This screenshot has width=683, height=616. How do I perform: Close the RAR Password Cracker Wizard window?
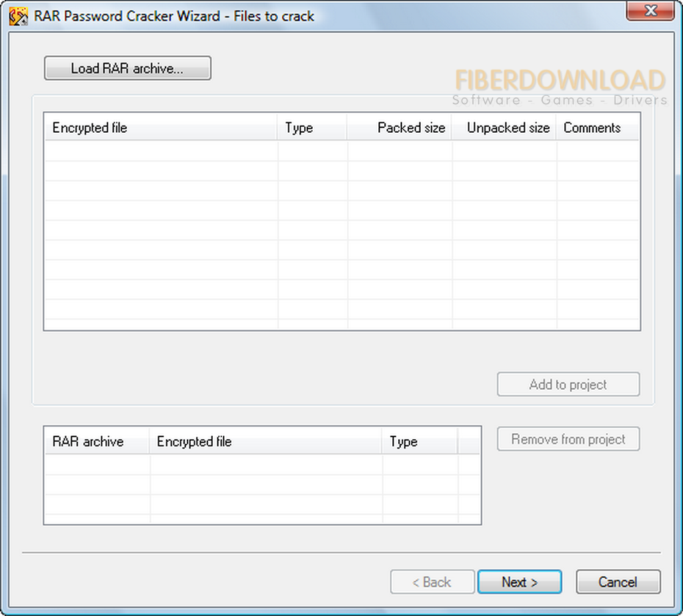tap(651, 11)
